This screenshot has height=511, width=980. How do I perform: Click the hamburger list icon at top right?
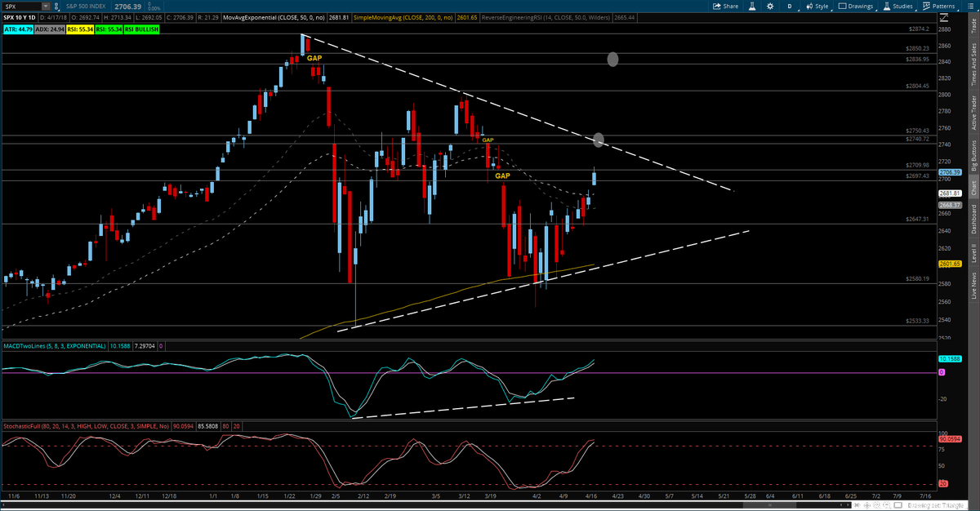click(x=970, y=6)
